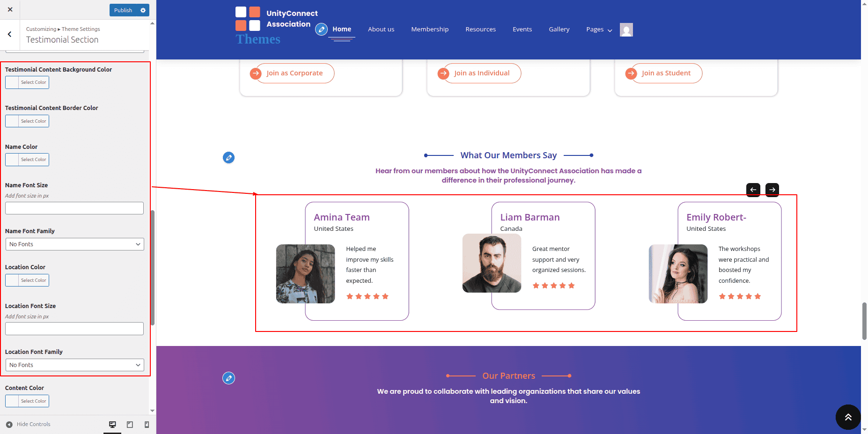The width and height of the screenshot is (868, 434).
Task: Expand the Pages menu dropdown
Action: pos(599,29)
